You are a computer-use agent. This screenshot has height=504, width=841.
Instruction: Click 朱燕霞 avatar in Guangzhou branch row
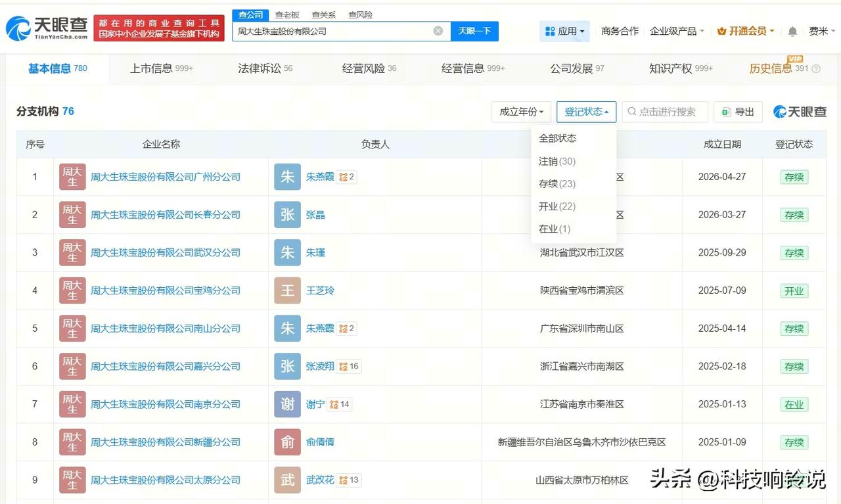(287, 177)
